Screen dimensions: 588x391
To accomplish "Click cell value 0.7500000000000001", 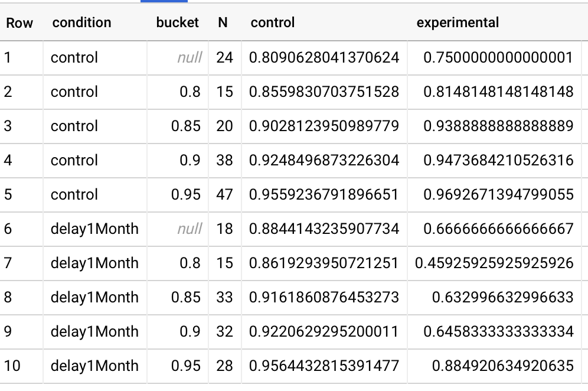I will [x=498, y=58].
